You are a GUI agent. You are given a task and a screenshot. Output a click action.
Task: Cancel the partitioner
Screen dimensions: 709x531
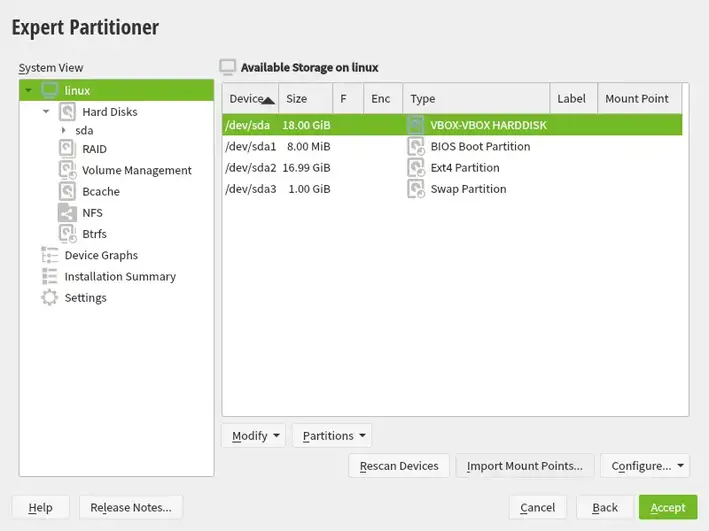pyautogui.click(x=538, y=507)
